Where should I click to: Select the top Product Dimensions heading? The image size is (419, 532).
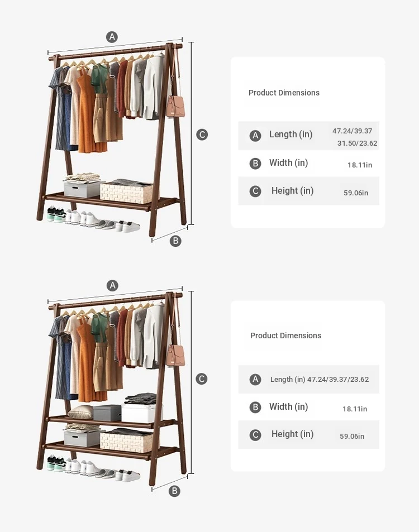pyautogui.click(x=284, y=93)
